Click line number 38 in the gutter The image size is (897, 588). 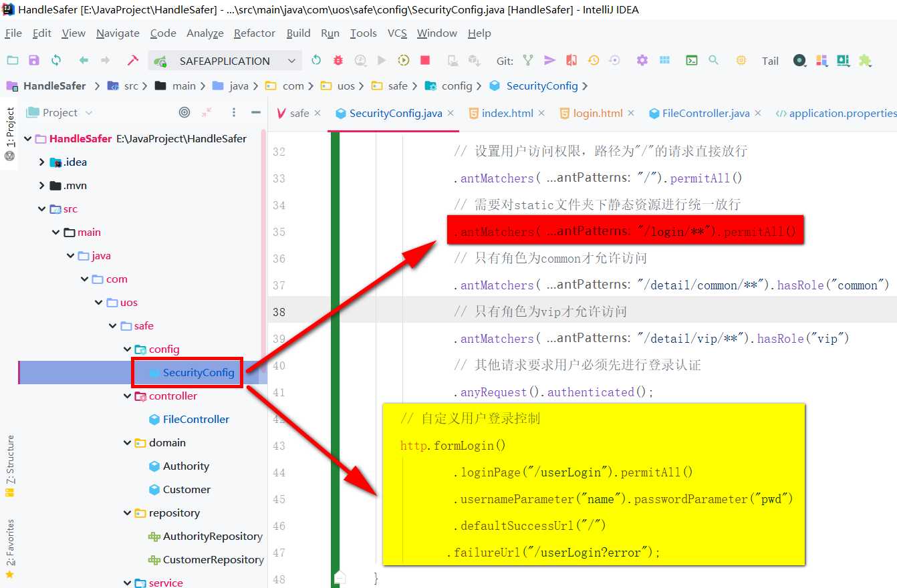coord(279,312)
